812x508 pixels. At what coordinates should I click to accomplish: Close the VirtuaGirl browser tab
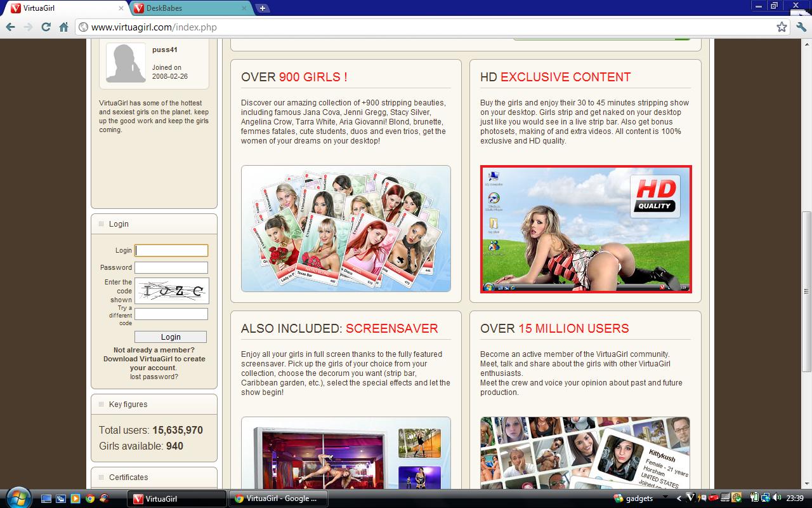[x=121, y=8]
